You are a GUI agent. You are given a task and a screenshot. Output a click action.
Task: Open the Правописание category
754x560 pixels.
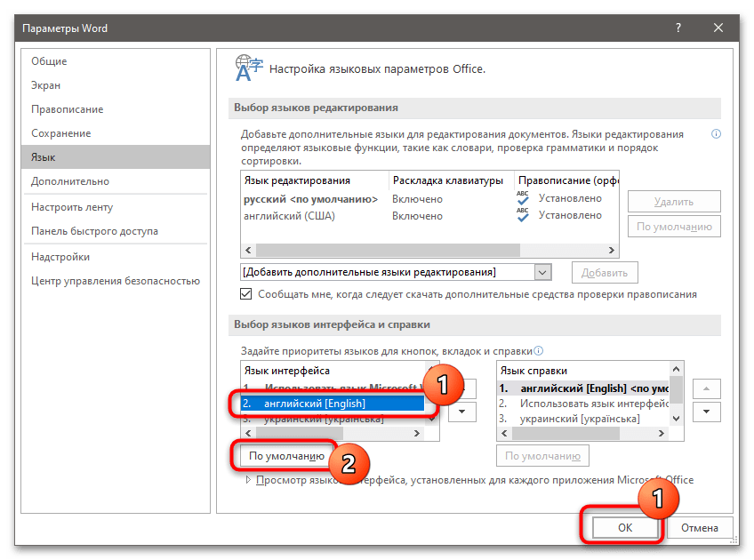pyautogui.click(x=68, y=109)
